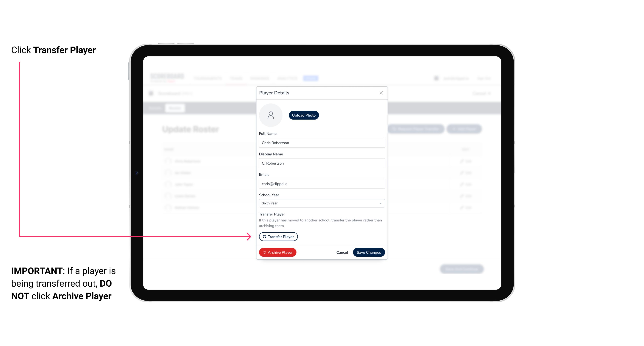This screenshot has width=644, height=346.
Task: Select the active blue navigation tab
Action: 311,78
